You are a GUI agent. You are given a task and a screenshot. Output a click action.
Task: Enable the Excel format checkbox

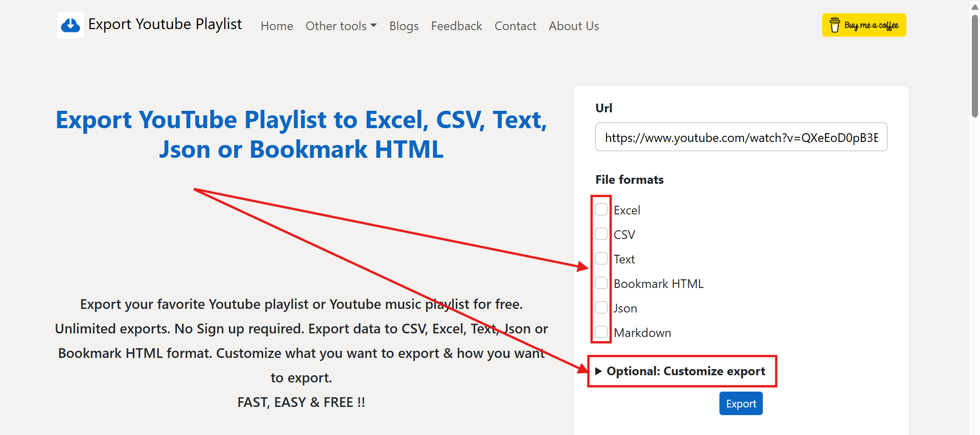(601, 209)
